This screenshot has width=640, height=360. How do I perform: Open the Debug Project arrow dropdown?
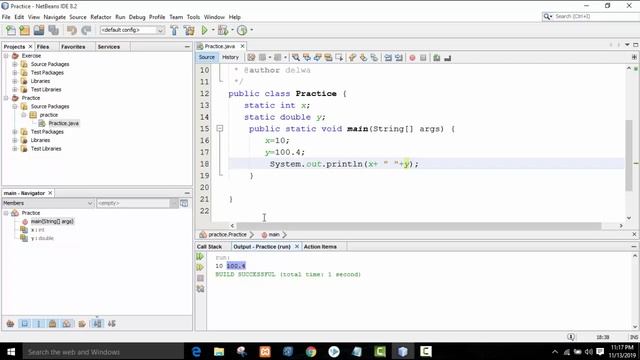232,30
